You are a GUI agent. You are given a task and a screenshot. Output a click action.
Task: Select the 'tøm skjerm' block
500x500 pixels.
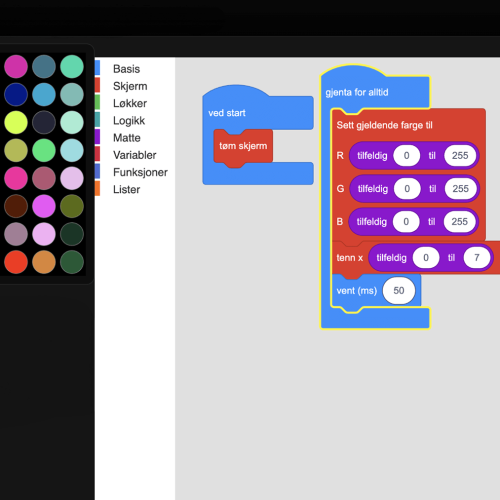tap(243, 146)
